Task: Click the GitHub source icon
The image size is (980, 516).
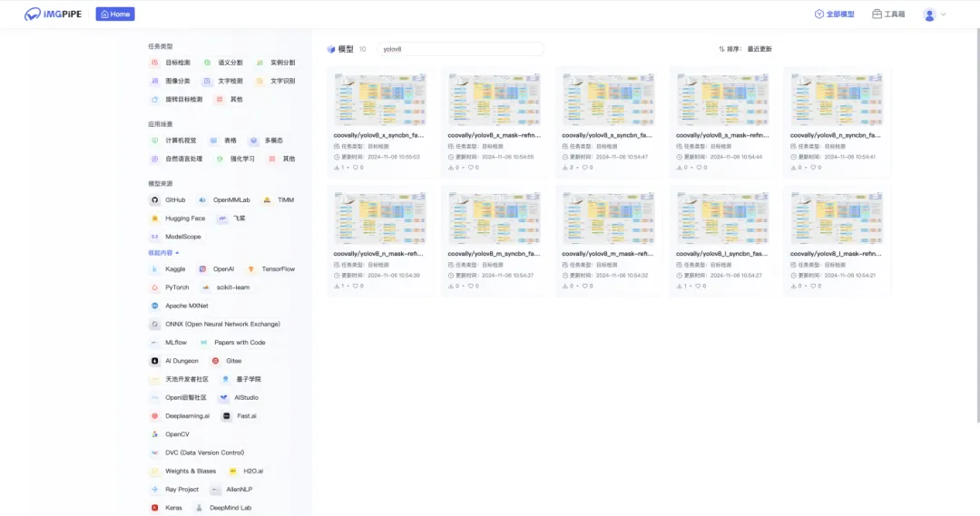Action: [x=155, y=200]
